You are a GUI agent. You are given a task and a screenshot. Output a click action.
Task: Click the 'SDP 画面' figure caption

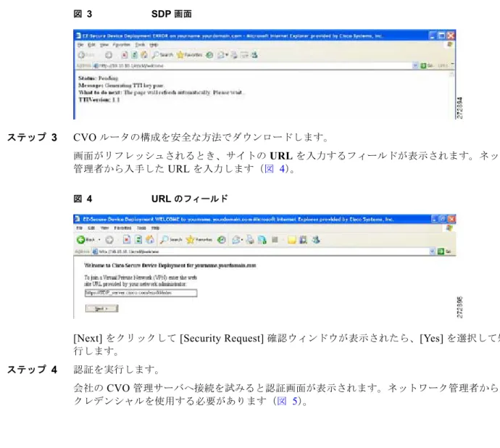[x=172, y=14]
